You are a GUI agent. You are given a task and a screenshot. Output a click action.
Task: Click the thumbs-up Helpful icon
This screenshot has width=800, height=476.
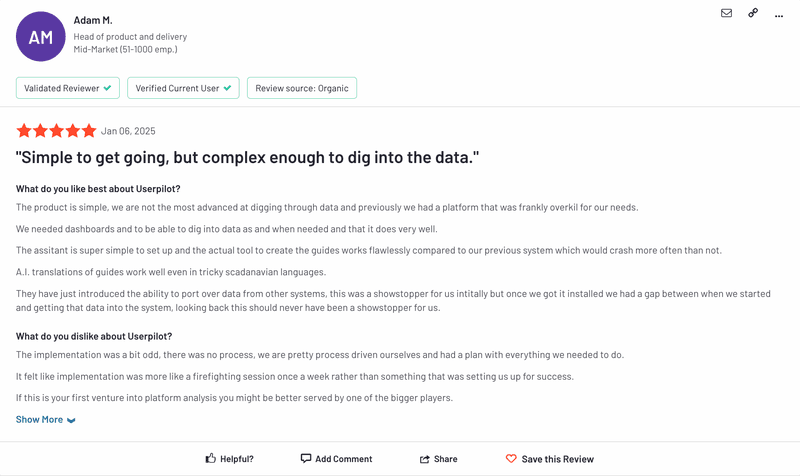coord(210,459)
